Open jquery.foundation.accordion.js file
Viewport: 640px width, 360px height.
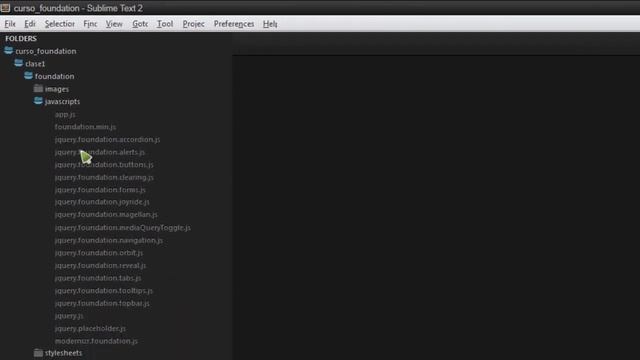click(x=107, y=140)
